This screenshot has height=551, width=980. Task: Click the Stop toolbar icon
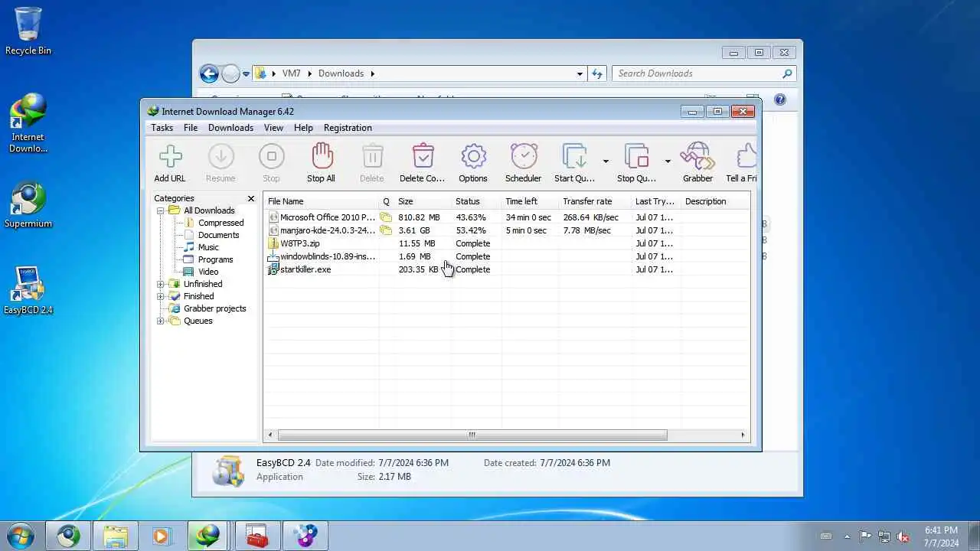pyautogui.click(x=271, y=156)
